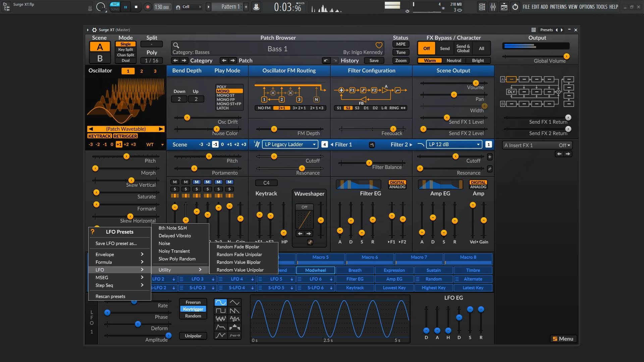Enable Key Split mode
The width and height of the screenshot is (644, 362).
(125, 50)
